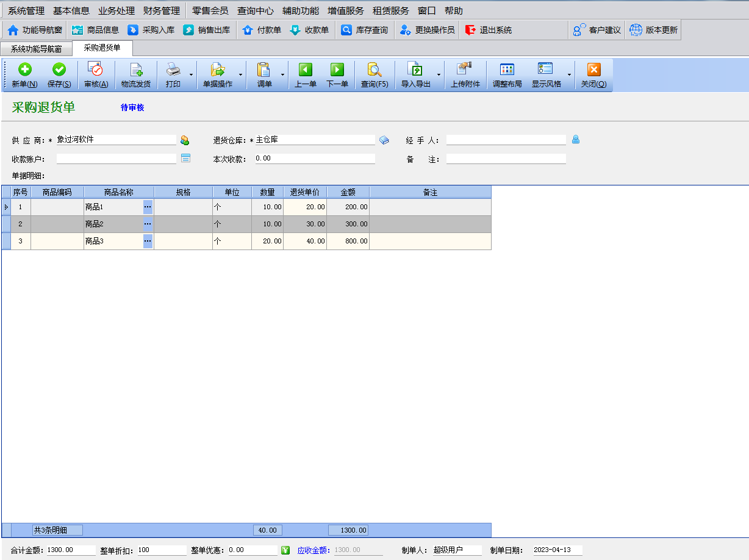Click the 整单优惠 input field
This screenshot has height=560, width=749.
[253, 550]
